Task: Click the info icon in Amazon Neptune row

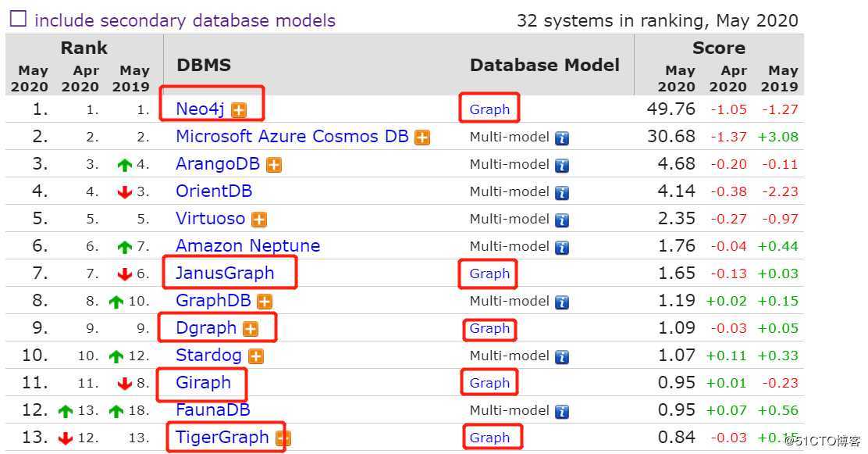Action: (562, 247)
